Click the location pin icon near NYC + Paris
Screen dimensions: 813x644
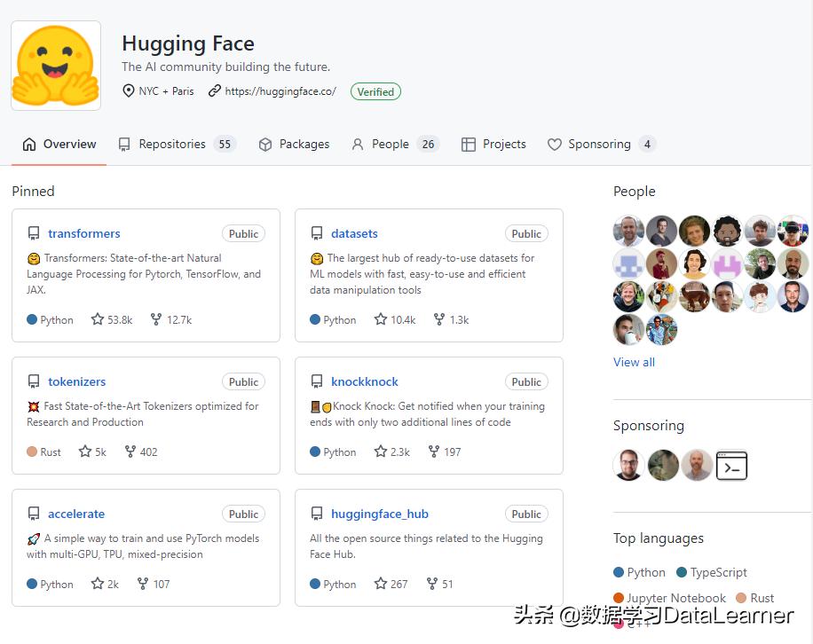pos(130,91)
